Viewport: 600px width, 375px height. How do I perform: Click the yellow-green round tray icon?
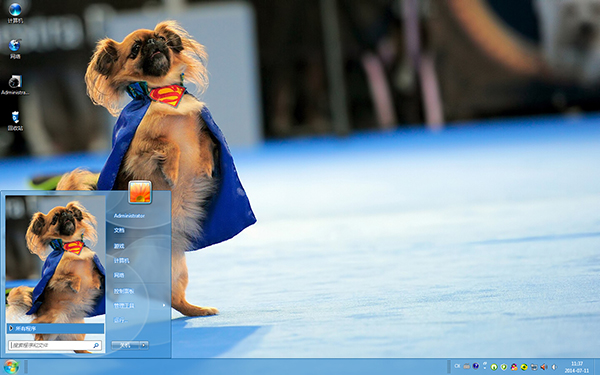[x=524, y=367]
